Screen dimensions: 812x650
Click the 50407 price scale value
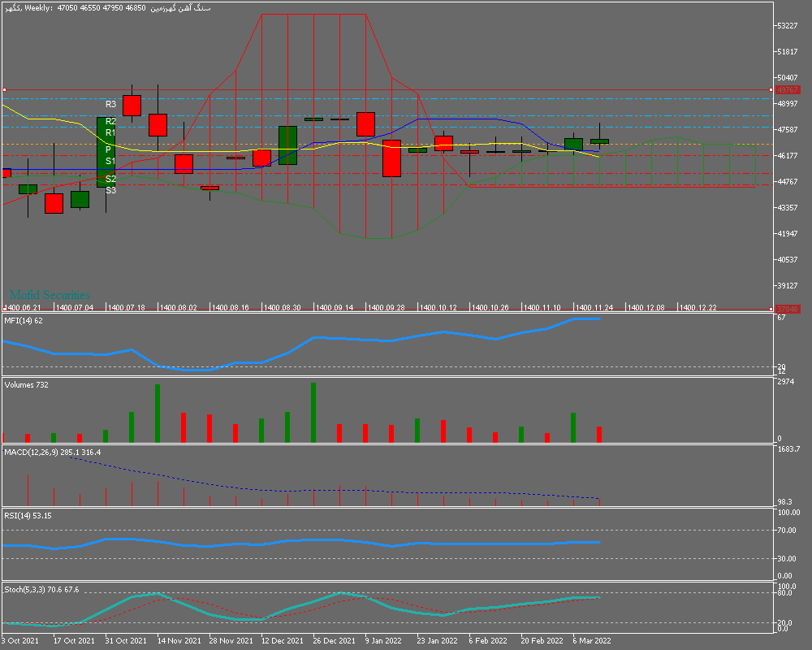tap(788, 77)
